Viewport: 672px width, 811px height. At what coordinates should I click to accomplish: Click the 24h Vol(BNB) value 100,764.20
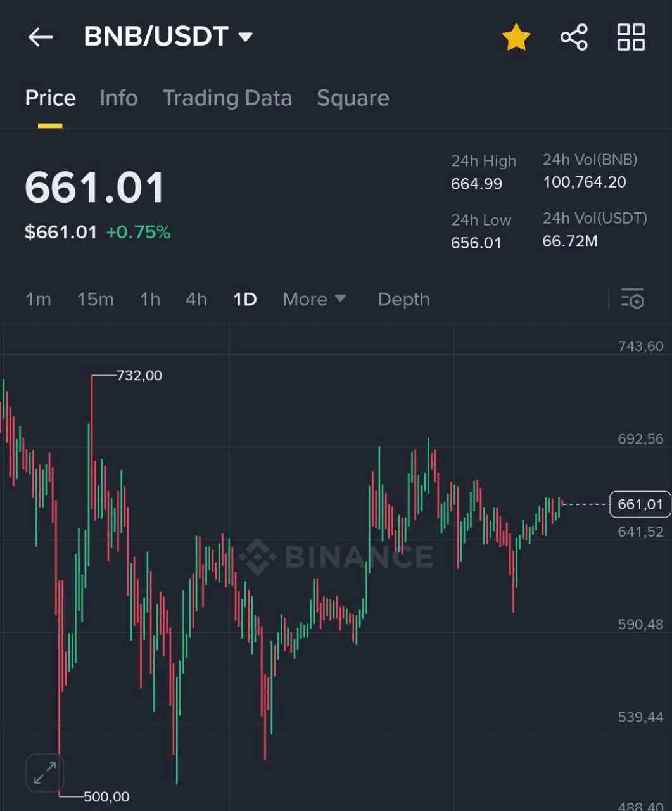point(585,182)
